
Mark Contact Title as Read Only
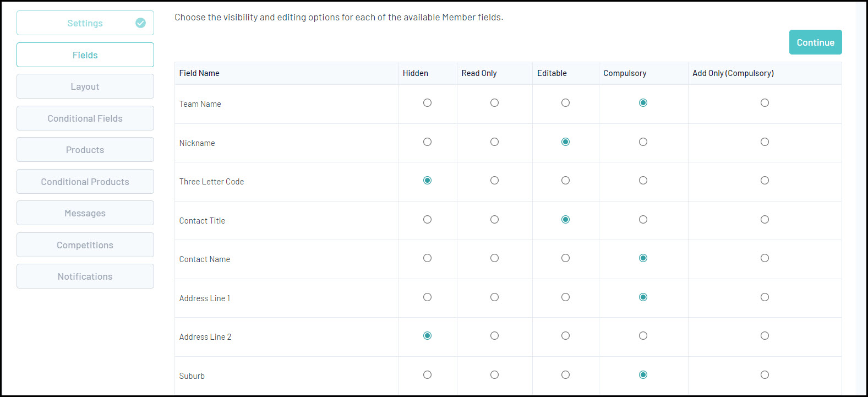coord(494,220)
